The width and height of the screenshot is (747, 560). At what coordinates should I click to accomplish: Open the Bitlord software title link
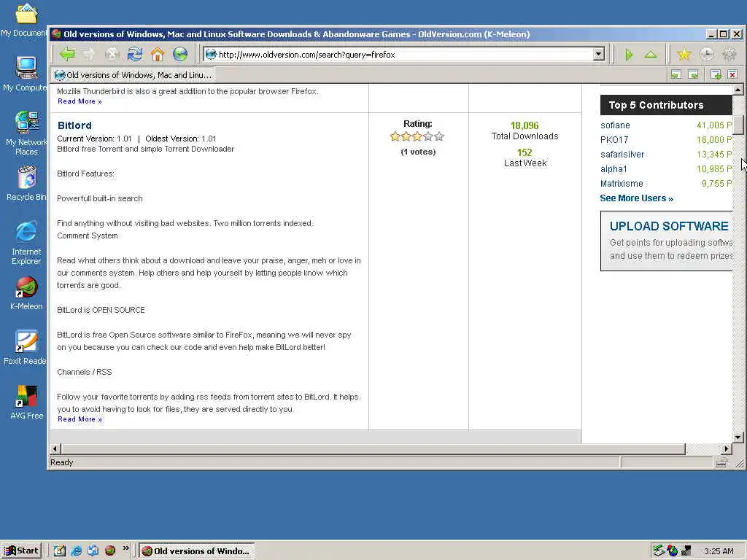coord(74,125)
